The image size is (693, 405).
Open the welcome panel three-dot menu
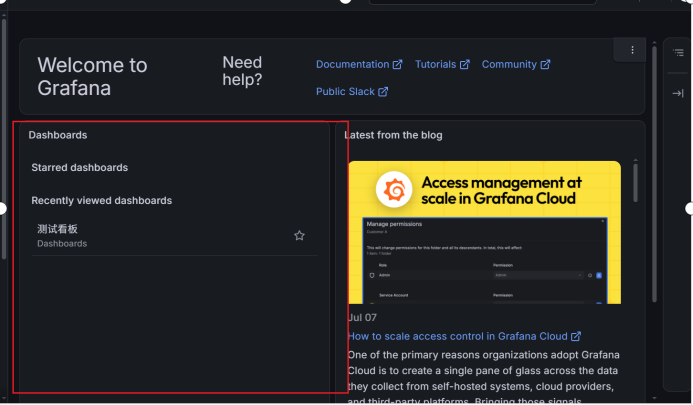point(632,50)
